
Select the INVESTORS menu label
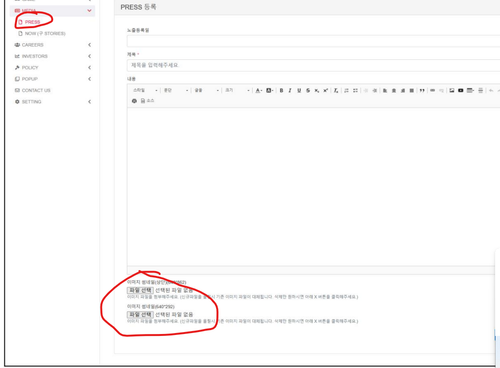(x=35, y=56)
